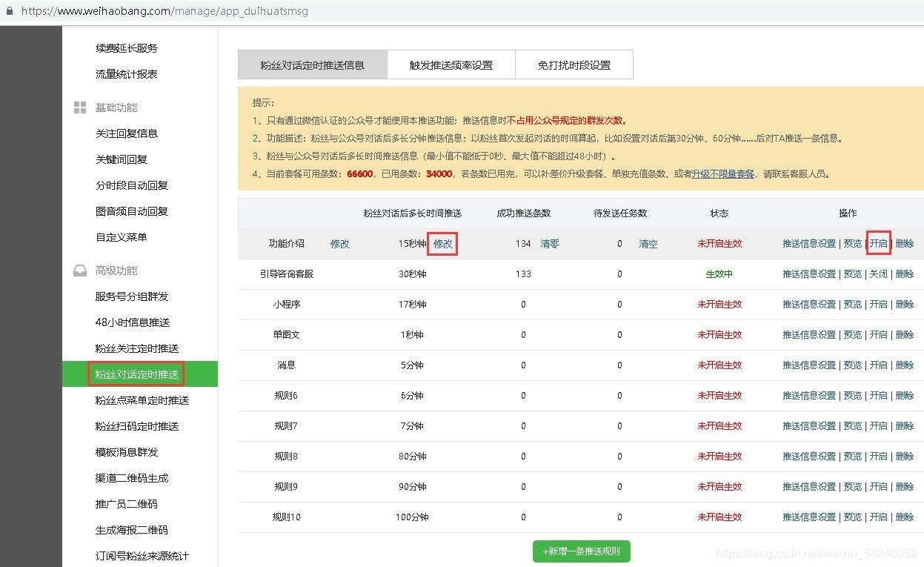Viewport: 924px width, 567px height.
Task: Open 粉丝点菜单定时推送 in sidebar
Action: tap(142, 400)
